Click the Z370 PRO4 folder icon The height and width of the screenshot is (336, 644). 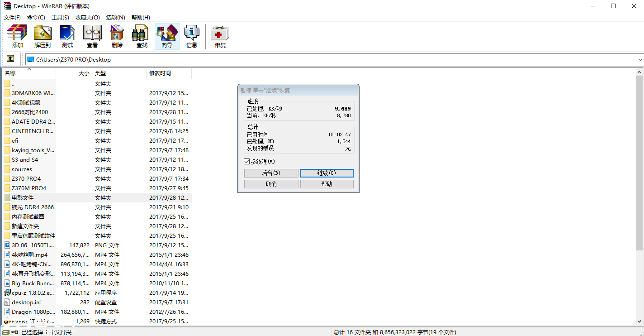coord(7,178)
